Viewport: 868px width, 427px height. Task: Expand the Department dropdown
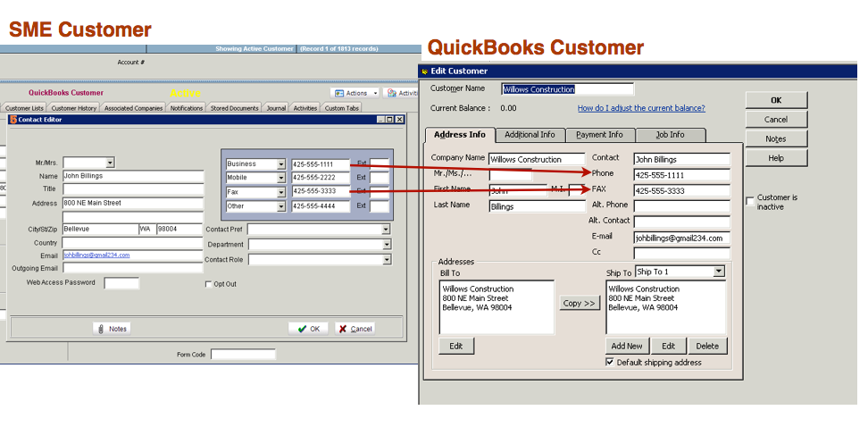pos(386,244)
